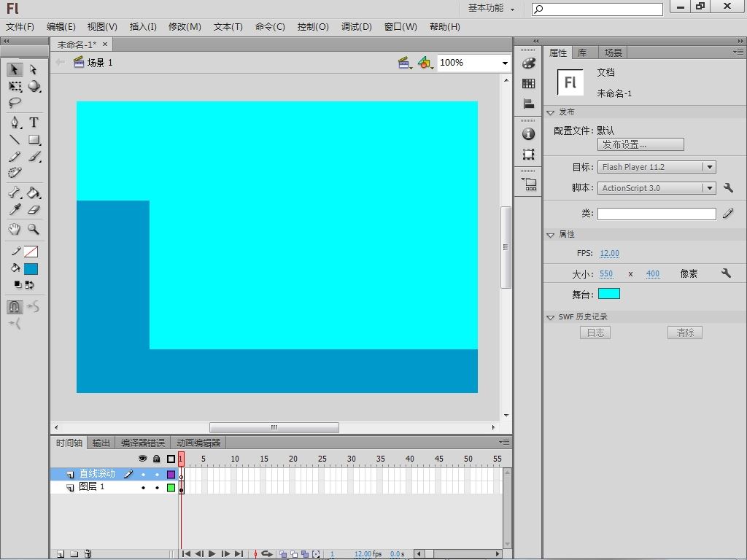Open the Align panel icon
Viewport: 747px width, 560px height.
528,104
